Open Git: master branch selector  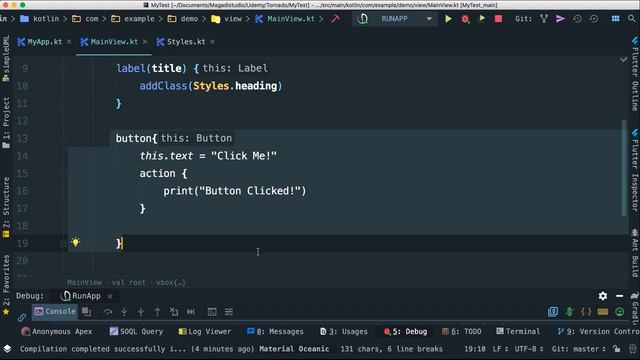tap(578, 349)
